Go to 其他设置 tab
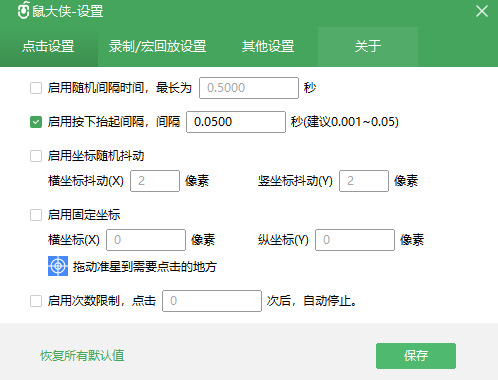This screenshot has height=380, width=498. (x=268, y=47)
